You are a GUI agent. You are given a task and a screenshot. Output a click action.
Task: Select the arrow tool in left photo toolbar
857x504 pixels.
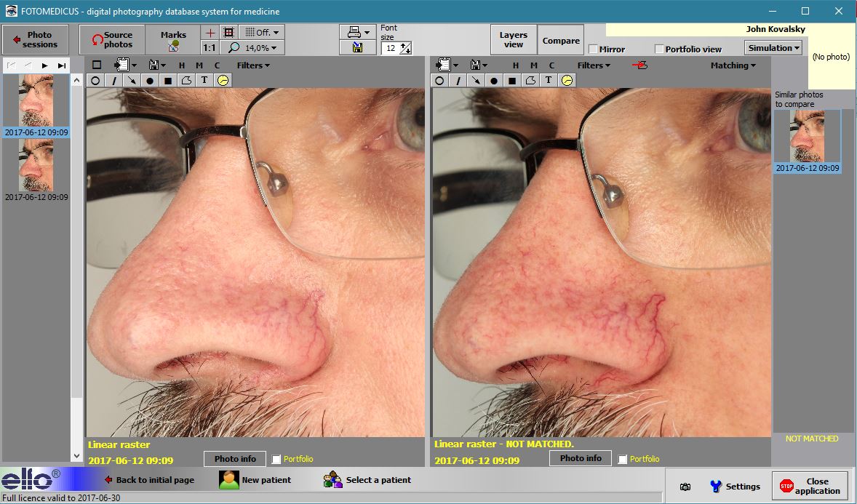(x=132, y=80)
